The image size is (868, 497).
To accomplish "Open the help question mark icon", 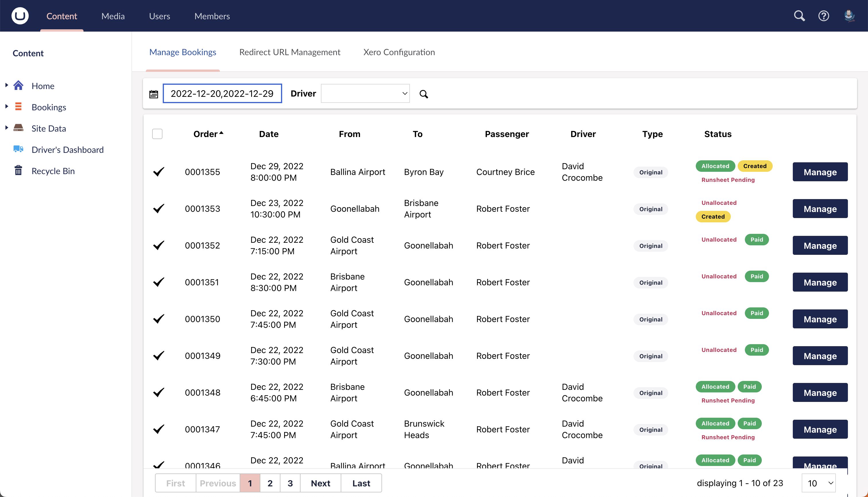I will (823, 16).
